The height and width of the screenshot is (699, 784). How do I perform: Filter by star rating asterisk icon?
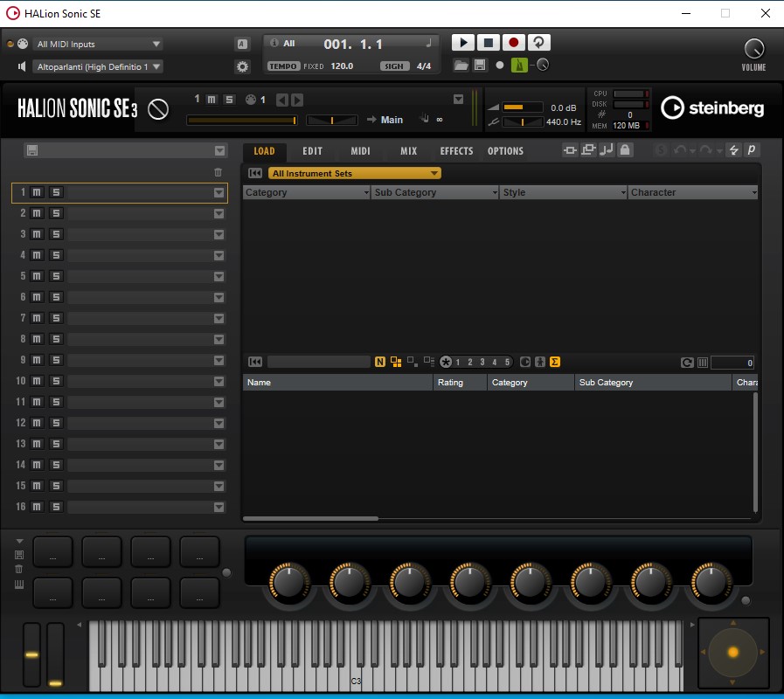coord(446,362)
